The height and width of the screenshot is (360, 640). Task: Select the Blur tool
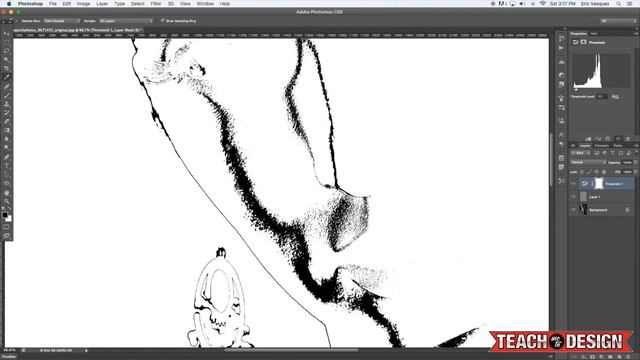[x=7, y=139]
